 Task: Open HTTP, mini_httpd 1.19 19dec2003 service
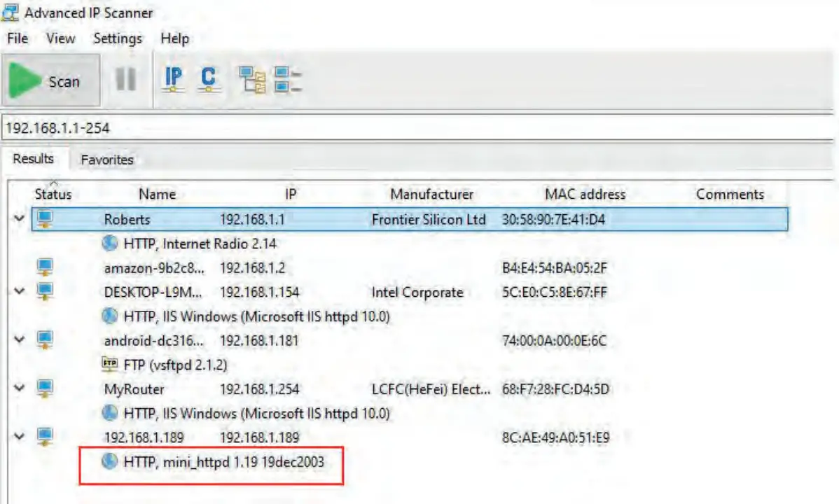223,462
